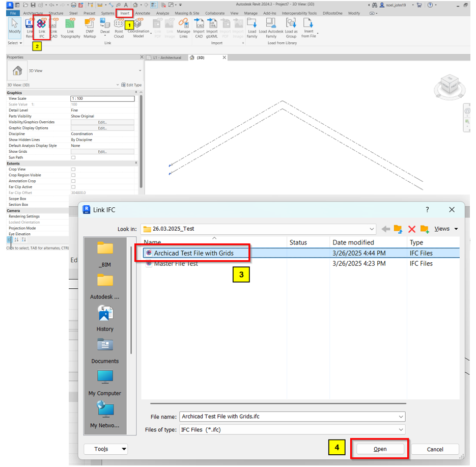Click Edit for Visibility/Graphics Overrides
This screenshot has height=467, width=476.
coord(102,122)
